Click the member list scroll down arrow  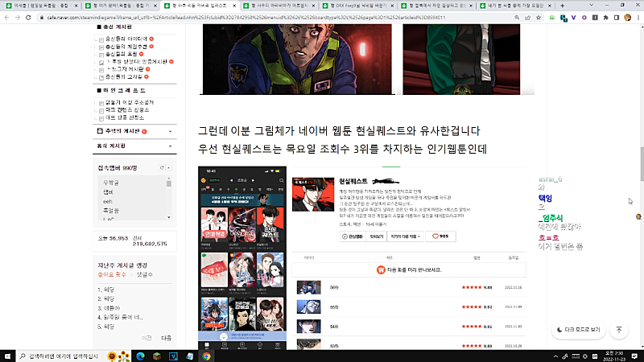pos(169,217)
